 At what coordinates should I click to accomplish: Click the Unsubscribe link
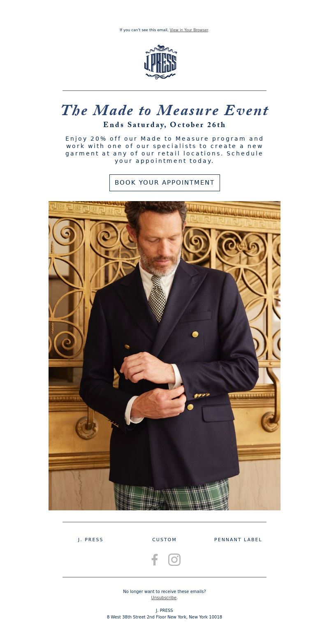pos(164,598)
